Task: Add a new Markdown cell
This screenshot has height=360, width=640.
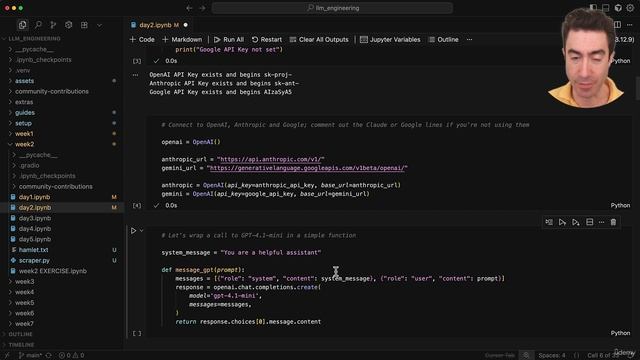Action: click(182, 40)
